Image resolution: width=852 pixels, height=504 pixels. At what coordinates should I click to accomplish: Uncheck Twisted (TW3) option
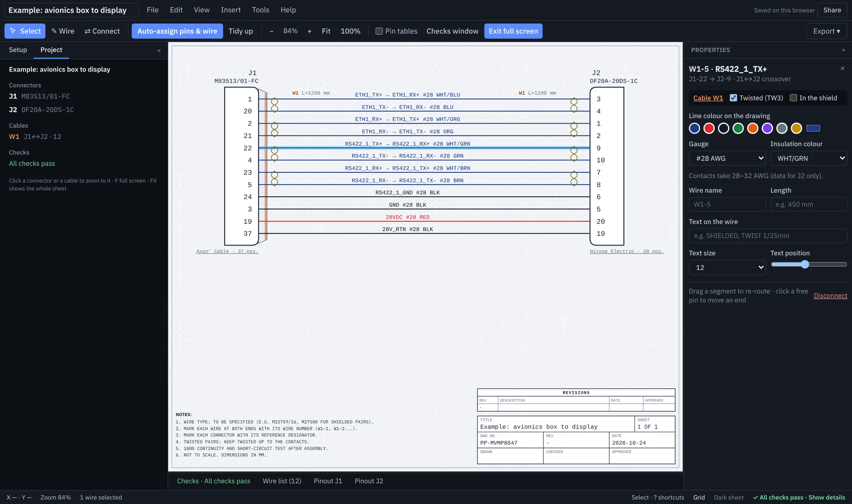(x=733, y=98)
